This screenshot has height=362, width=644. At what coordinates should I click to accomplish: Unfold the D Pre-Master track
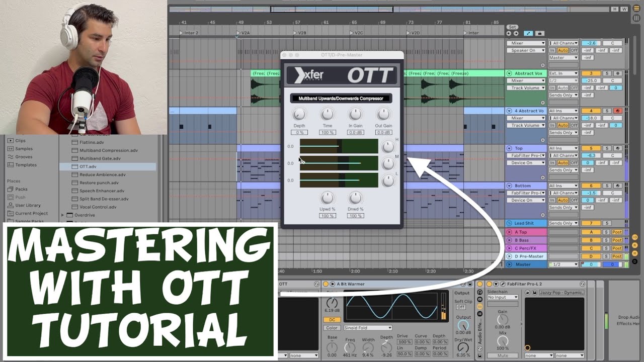pyautogui.click(x=509, y=256)
